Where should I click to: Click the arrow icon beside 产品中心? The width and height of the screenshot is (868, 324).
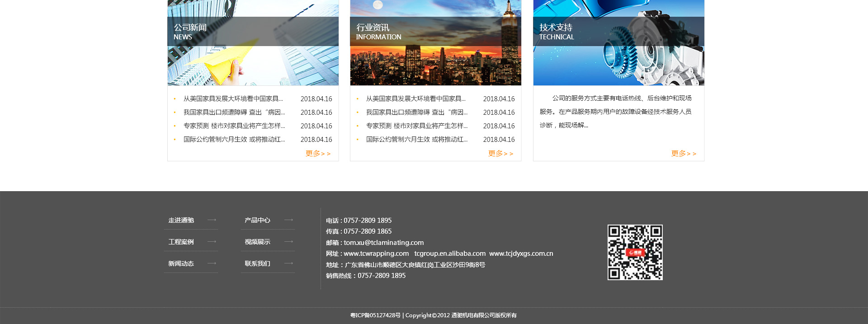(x=288, y=220)
